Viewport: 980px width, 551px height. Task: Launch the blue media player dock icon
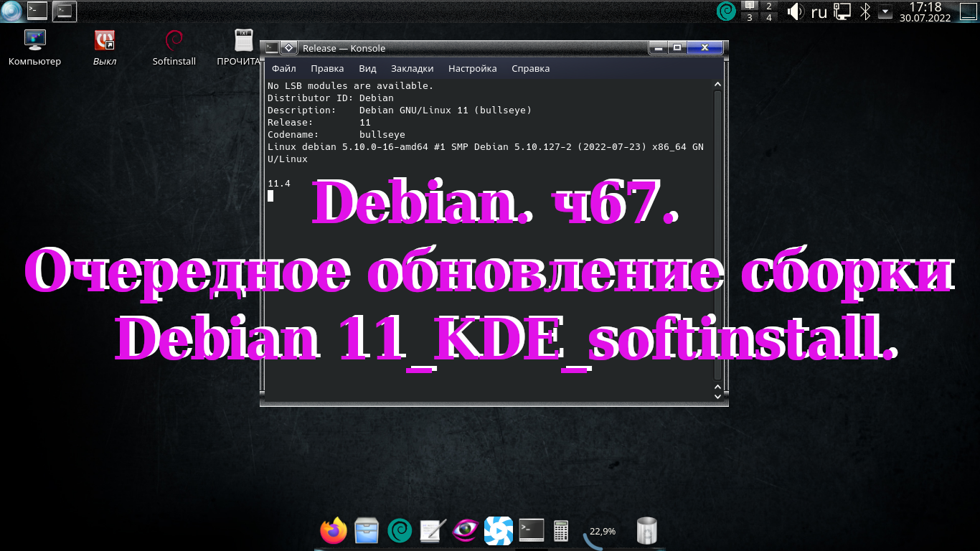tap(499, 531)
